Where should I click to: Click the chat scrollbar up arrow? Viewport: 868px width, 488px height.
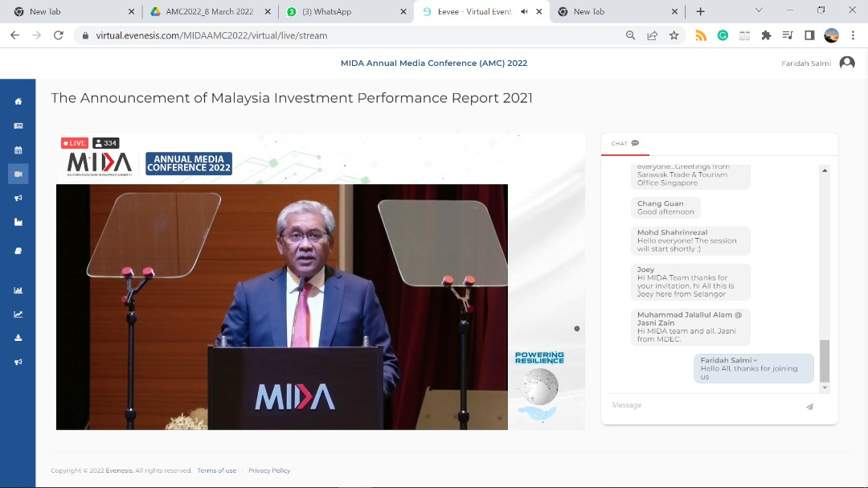click(825, 170)
